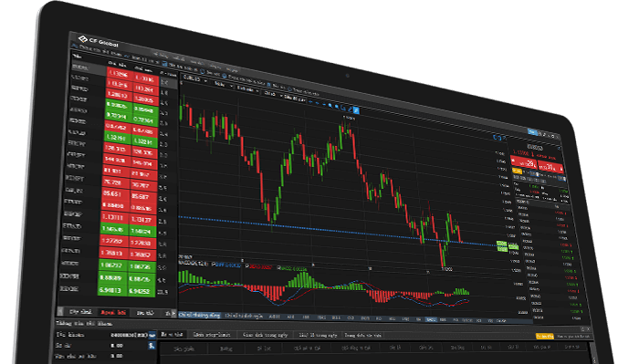The width and height of the screenshot is (639, 364).
Task: Click the red buy price button showing 31
Action: tap(550, 167)
